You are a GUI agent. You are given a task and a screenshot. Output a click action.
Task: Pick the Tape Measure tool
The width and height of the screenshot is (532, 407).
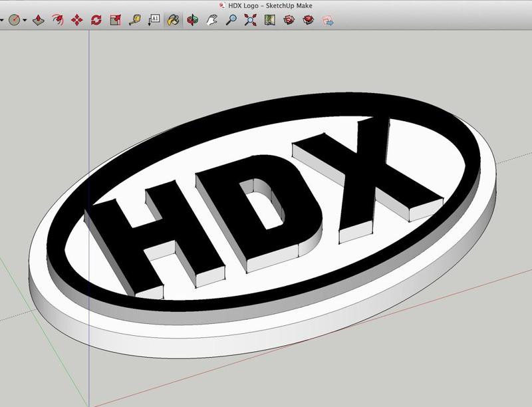(136, 20)
